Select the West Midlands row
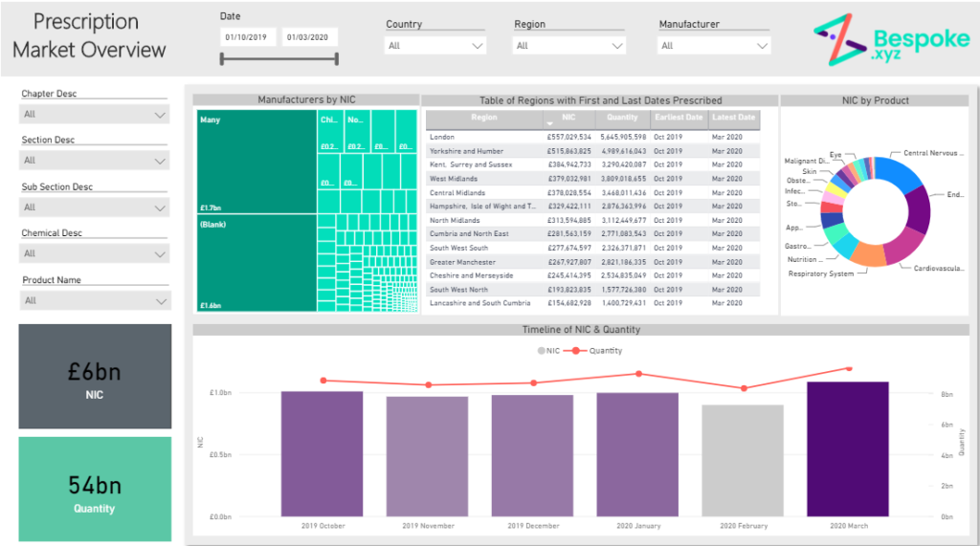This screenshot has width=980, height=546. 593,179
